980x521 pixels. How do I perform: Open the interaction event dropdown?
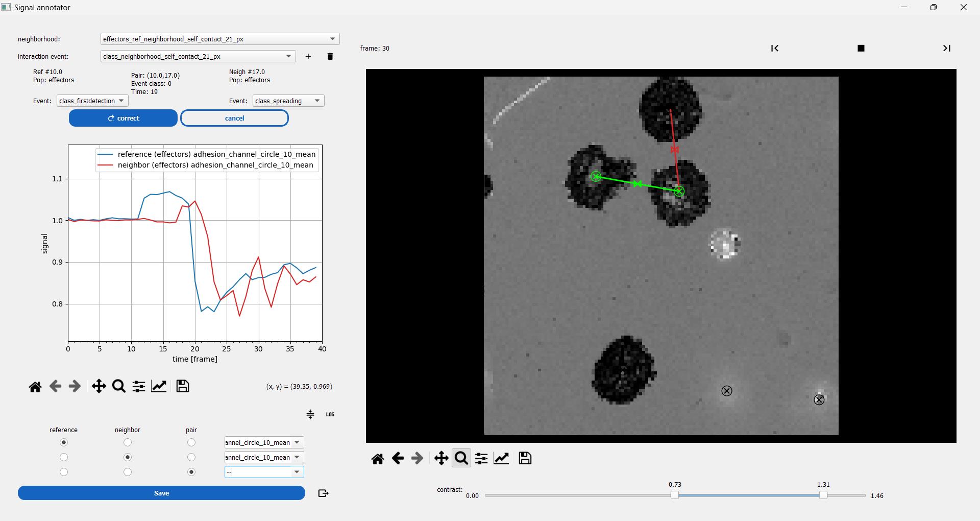click(x=198, y=56)
